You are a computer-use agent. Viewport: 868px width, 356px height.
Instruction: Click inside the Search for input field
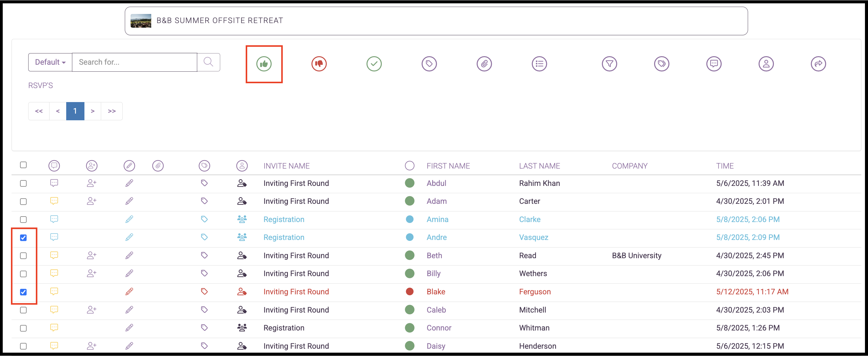pyautogui.click(x=134, y=62)
